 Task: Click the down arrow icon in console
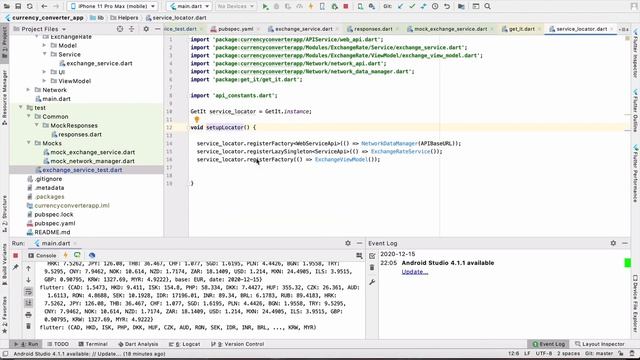coord(28,280)
